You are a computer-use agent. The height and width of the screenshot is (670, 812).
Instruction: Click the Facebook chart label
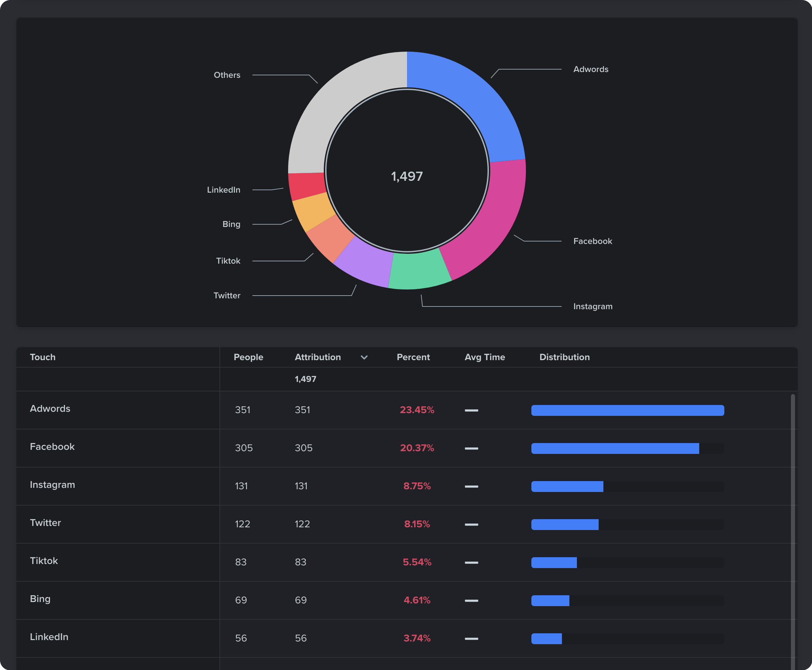point(593,241)
